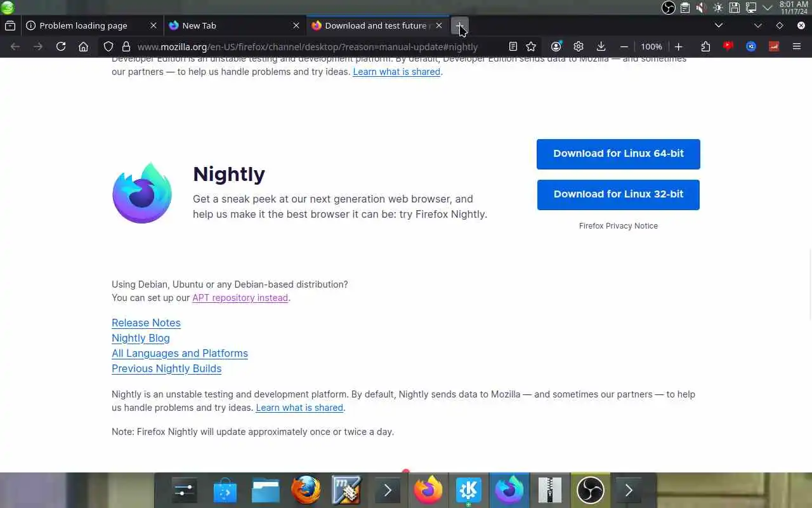Image resolution: width=812 pixels, height=508 pixels.
Task: Close the New Tab tab
Action: [x=296, y=25]
